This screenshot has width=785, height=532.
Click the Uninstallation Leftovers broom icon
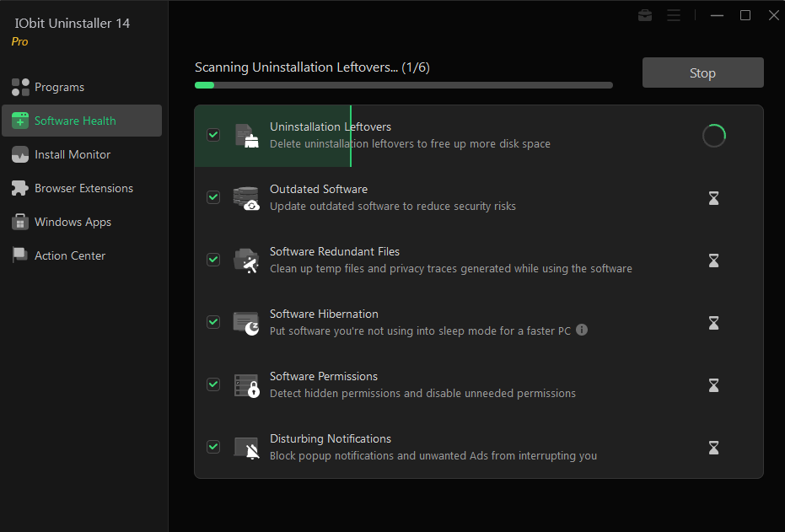point(247,136)
